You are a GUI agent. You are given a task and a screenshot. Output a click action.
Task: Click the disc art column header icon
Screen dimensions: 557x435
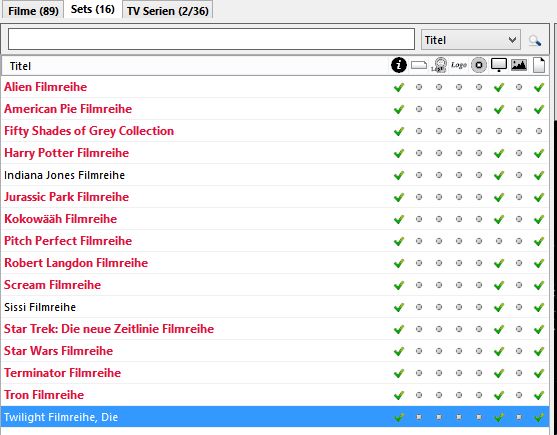pos(479,65)
